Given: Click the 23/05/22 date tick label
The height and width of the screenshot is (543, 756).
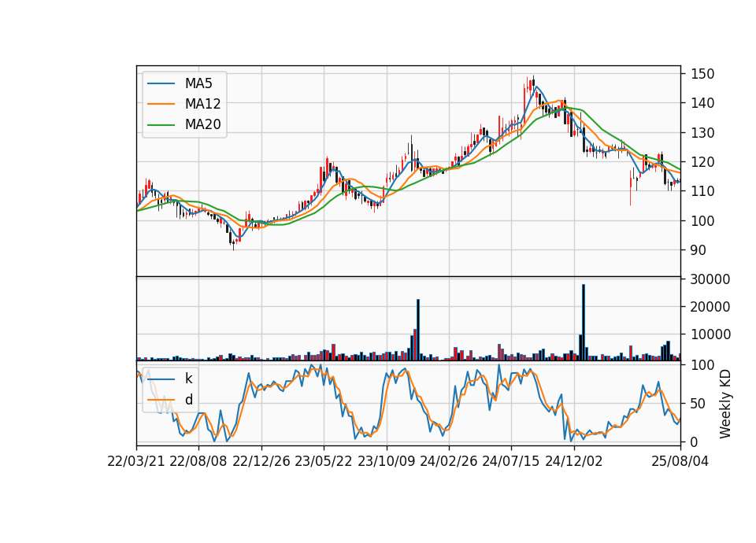Looking at the screenshot, I should coord(324,461).
